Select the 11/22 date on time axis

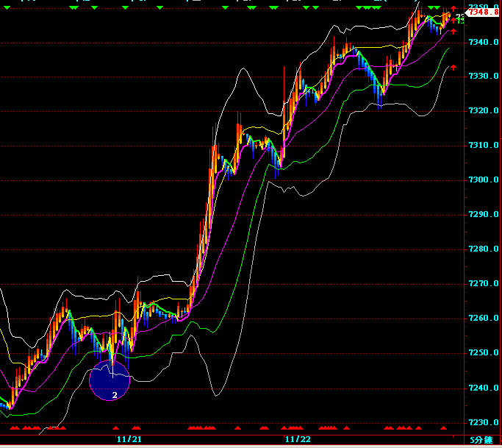coord(298,439)
